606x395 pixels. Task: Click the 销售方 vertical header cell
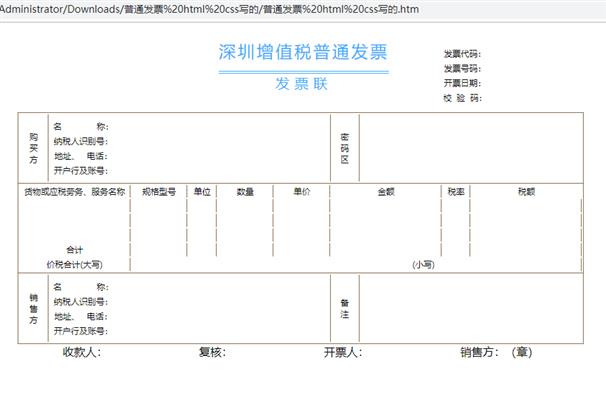[34, 308]
